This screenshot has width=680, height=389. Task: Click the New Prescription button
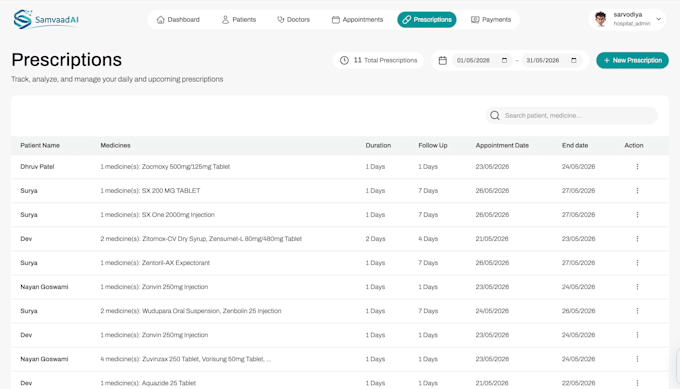coord(632,60)
